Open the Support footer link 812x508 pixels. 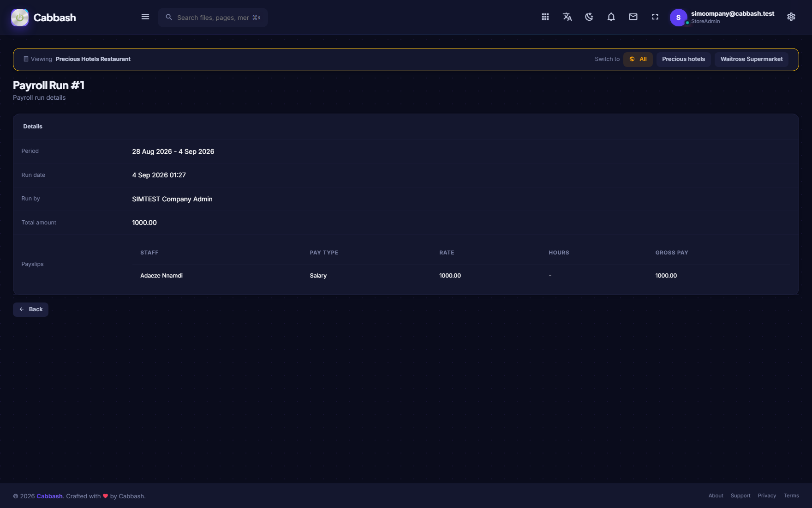pyautogui.click(x=740, y=496)
